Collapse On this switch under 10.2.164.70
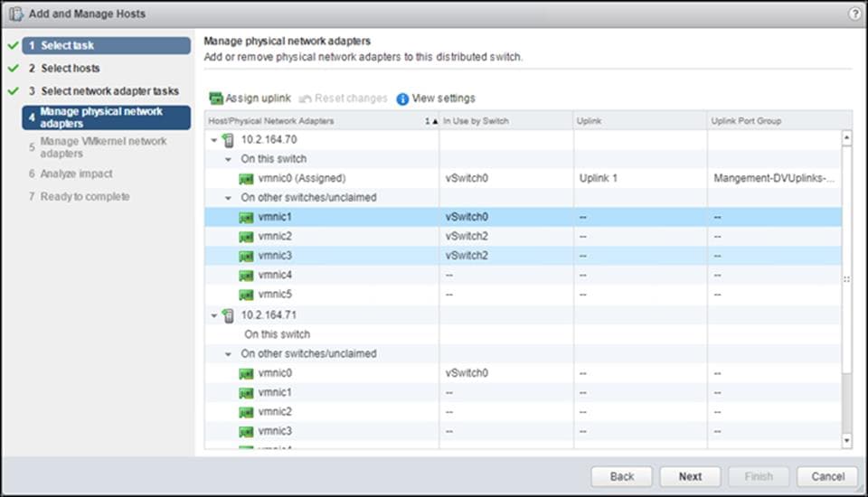The width and height of the screenshot is (868, 497). click(x=228, y=159)
